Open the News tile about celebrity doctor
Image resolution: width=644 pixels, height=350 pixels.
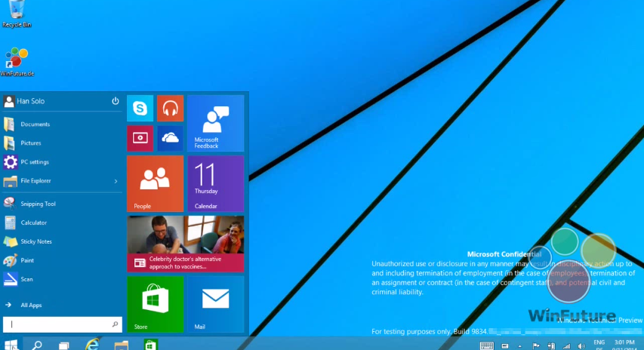pos(185,244)
